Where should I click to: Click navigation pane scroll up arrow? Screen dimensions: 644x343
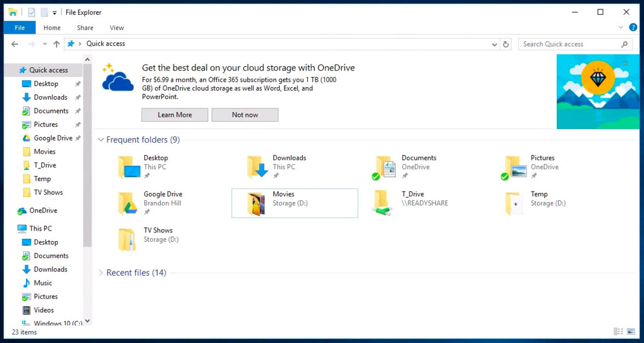click(x=87, y=60)
